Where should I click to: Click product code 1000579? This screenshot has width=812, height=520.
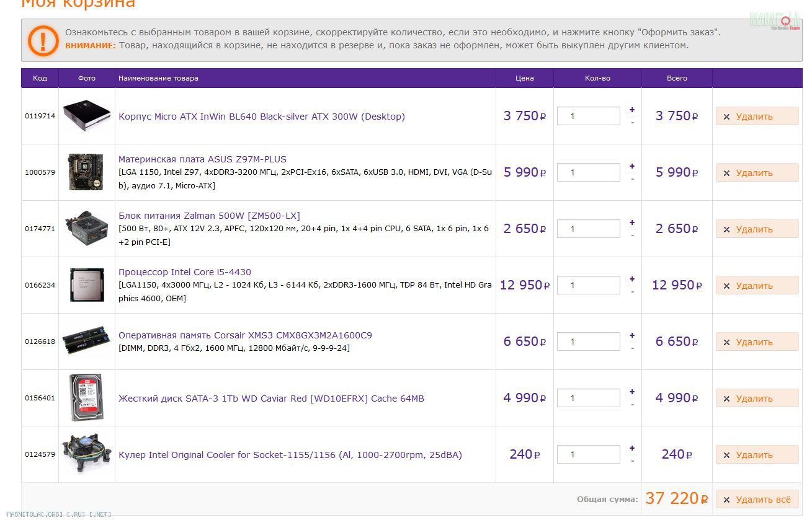(40, 172)
